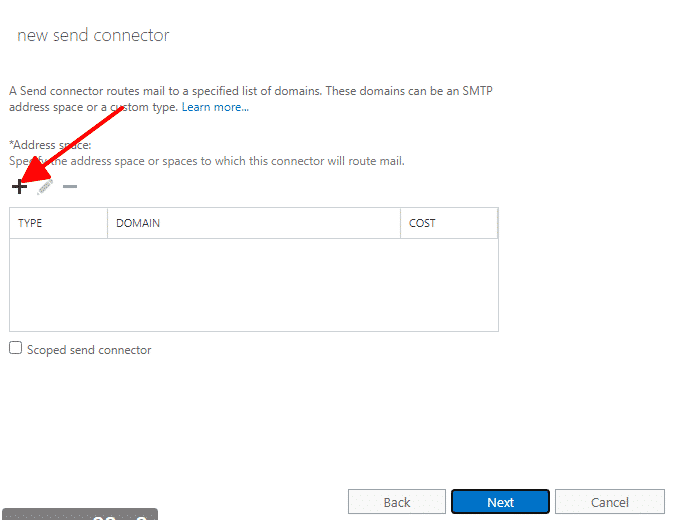
Task: Go to the previous step with Back
Action: (x=397, y=502)
